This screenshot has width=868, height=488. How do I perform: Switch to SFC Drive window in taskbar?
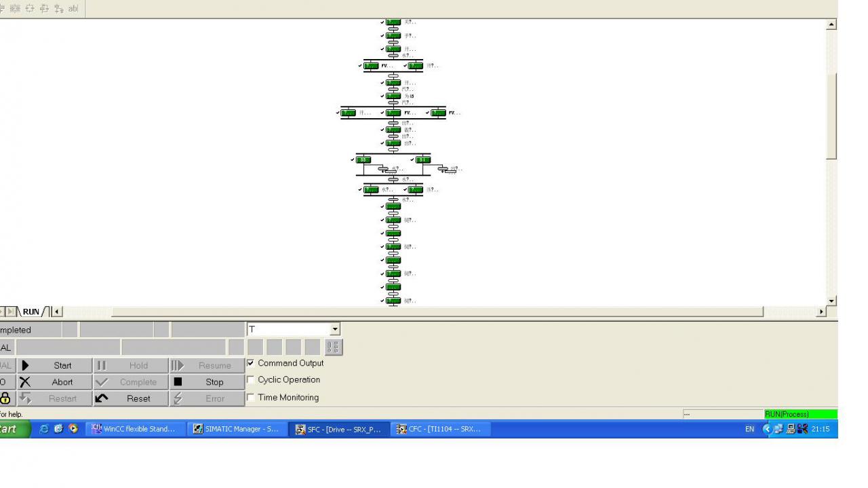tap(339, 429)
